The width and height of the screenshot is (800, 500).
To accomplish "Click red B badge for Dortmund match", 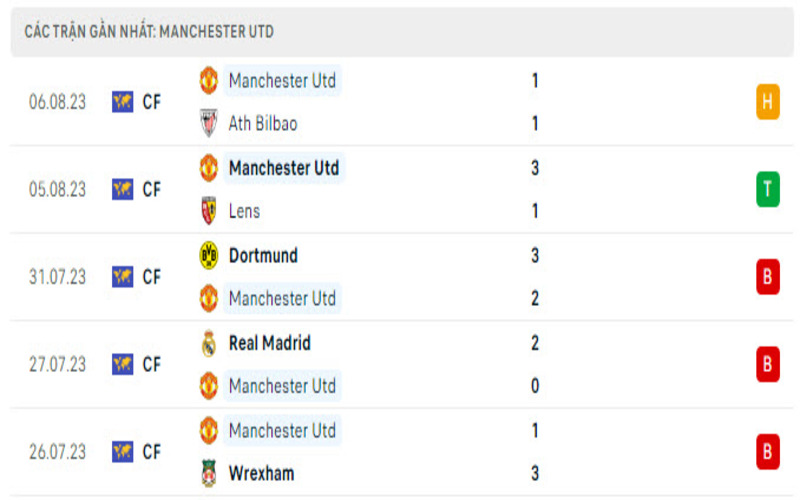I will click(767, 277).
